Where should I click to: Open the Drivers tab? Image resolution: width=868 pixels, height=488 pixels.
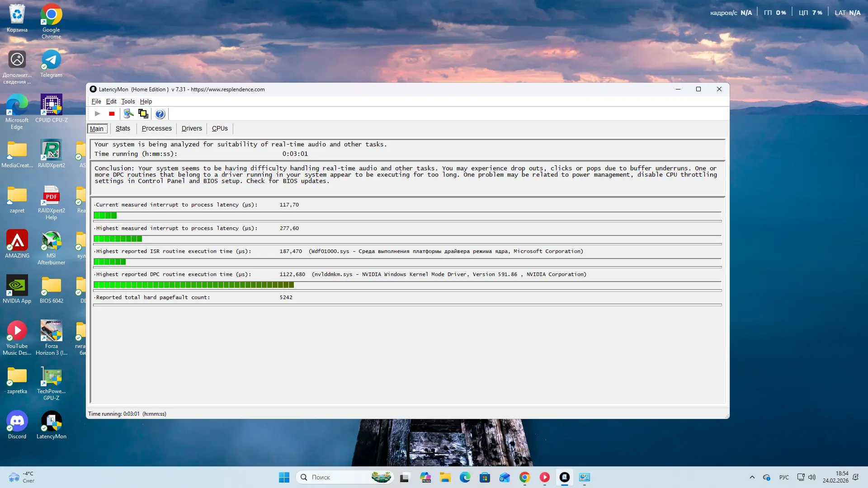(192, 128)
